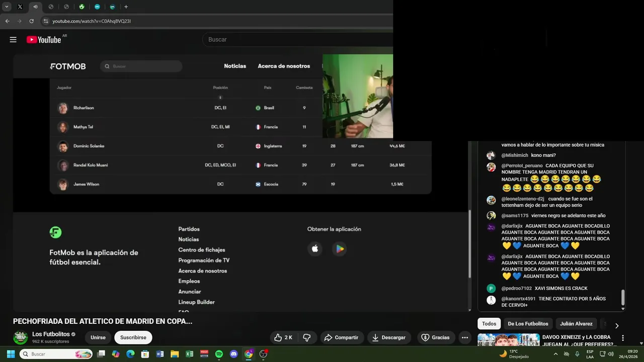Image resolution: width=644 pixels, height=362 pixels.
Task: Open Microsoft Word from the taskbar
Action: coord(160,354)
